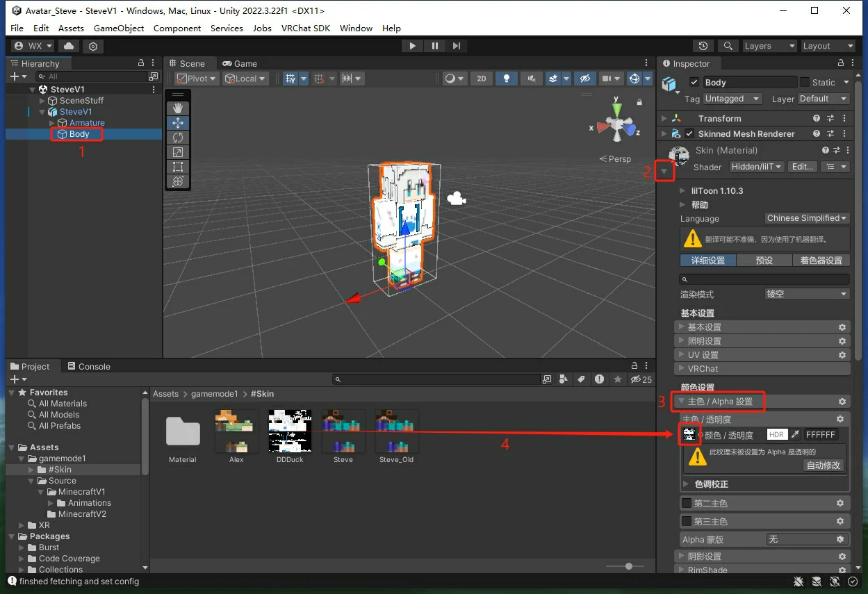Click the shader Edit... button
The image size is (868, 594).
click(803, 167)
